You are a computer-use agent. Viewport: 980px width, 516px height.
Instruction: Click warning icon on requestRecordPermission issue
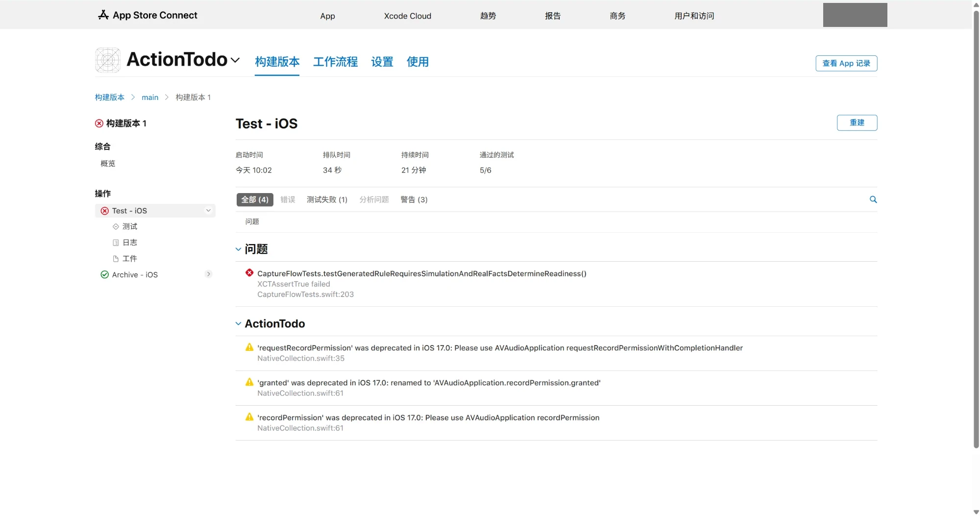pyautogui.click(x=249, y=347)
